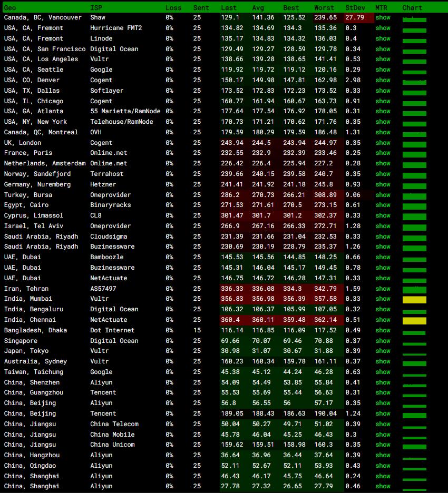Show MTR for Dallas Softlayer row
The height and width of the screenshot is (493, 448).
(383, 91)
